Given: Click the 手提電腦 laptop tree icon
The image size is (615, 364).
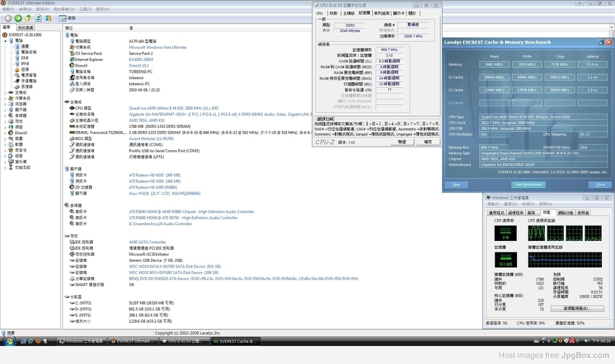Looking at the screenshot, I should [x=17, y=81].
